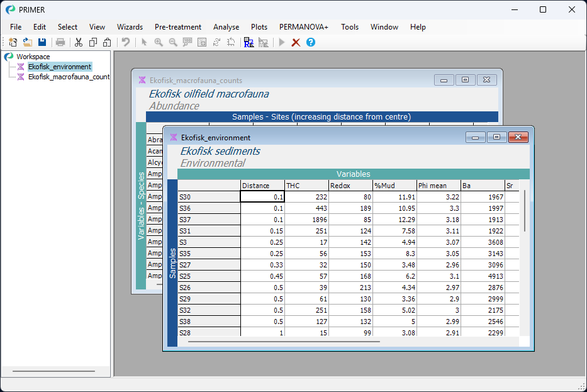Click the Paste clipboard icon

(x=108, y=42)
